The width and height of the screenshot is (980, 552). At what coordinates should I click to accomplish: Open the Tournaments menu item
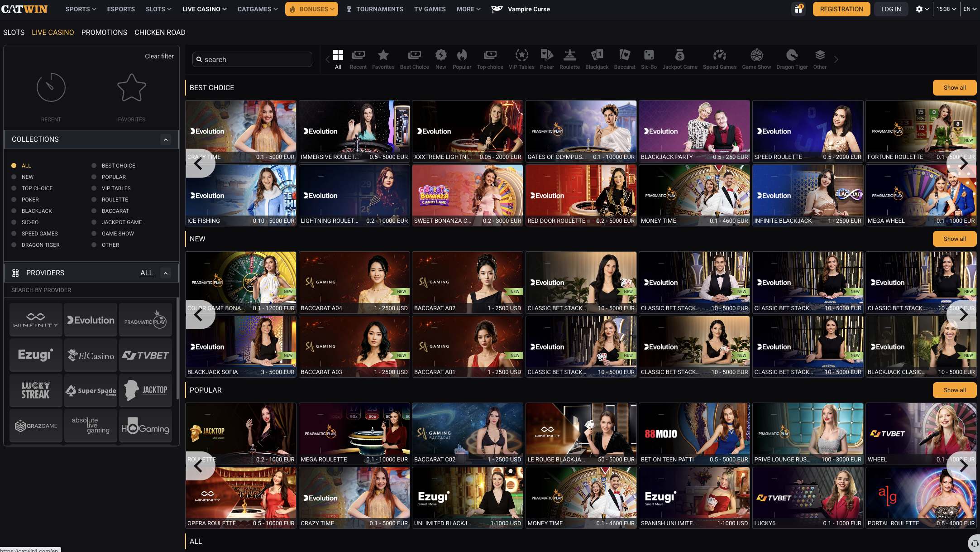tap(374, 9)
